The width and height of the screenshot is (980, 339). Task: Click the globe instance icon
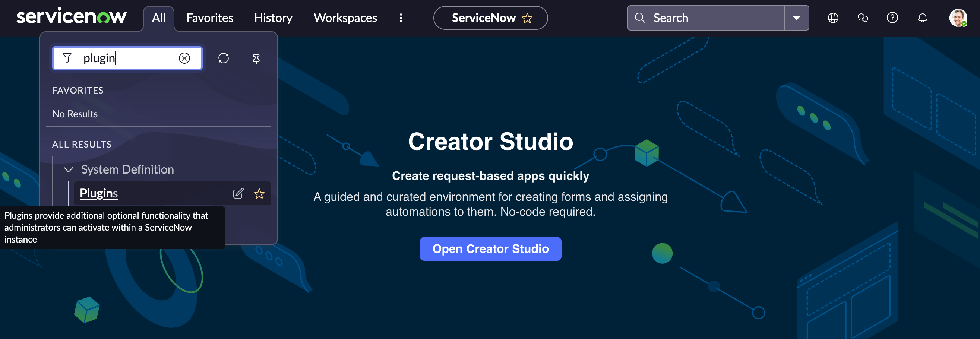coord(833,18)
